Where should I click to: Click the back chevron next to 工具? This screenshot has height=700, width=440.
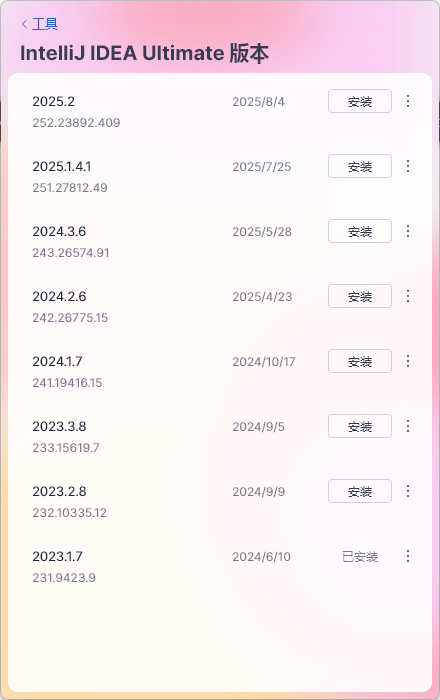24,24
